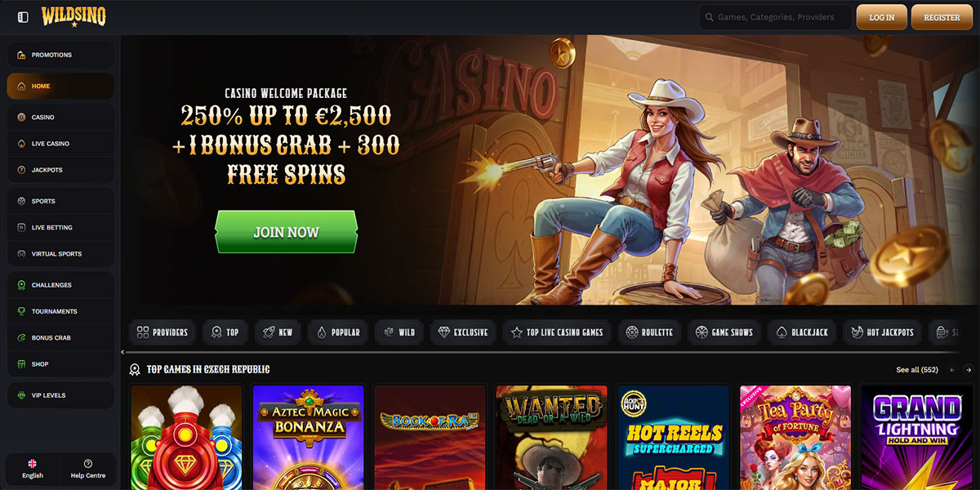Focus the Games, Categories, Providers search field
Screen dimensions: 980x490
click(x=774, y=17)
